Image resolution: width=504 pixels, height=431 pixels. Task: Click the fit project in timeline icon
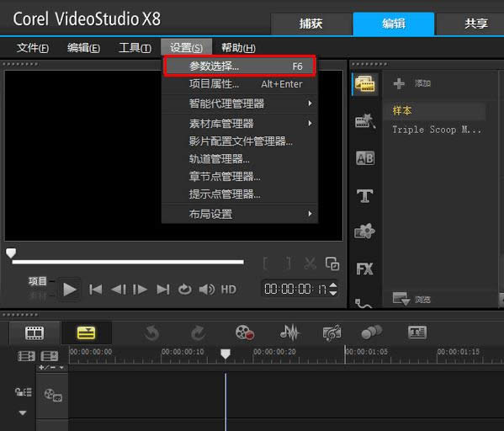49,356
